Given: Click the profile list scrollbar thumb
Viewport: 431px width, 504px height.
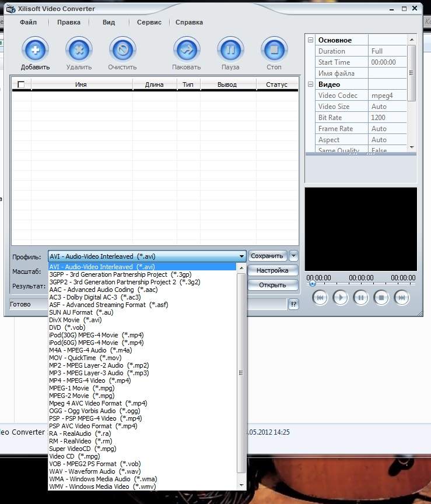Looking at the screenshot, I should [241, 373].
